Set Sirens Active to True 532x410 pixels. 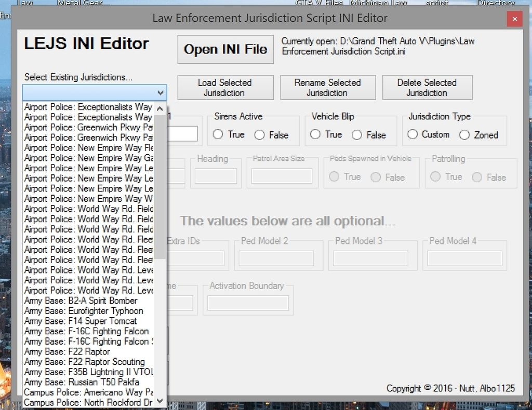click(x=218, y=134)
